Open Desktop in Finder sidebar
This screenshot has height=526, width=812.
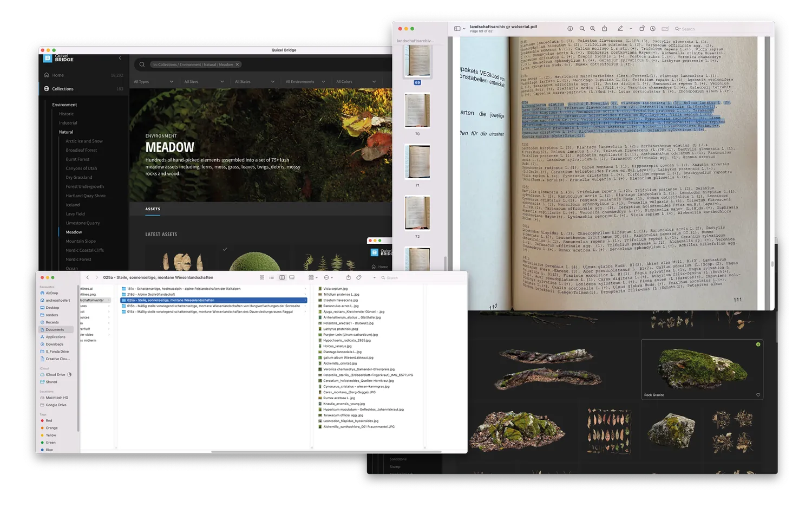tap(53, 308)
